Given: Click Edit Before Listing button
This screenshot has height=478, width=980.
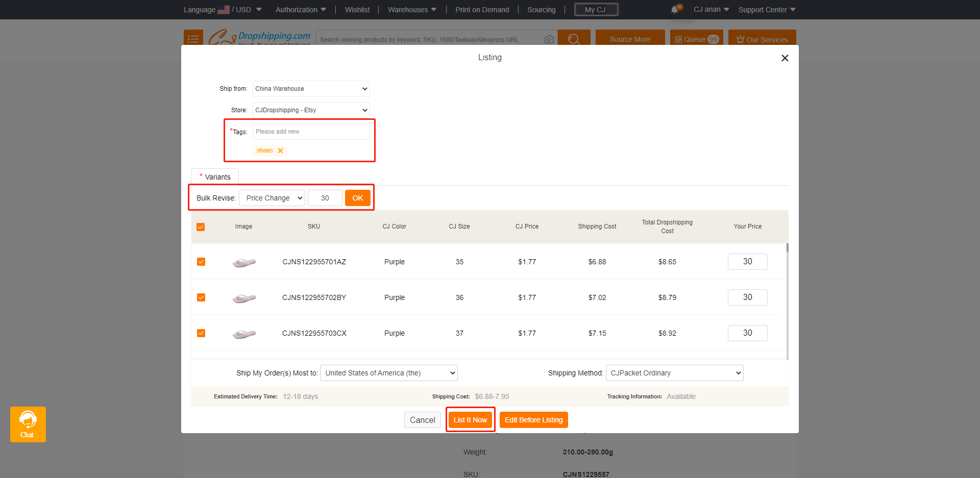Looking at the screenshot, I should (533, 420).
